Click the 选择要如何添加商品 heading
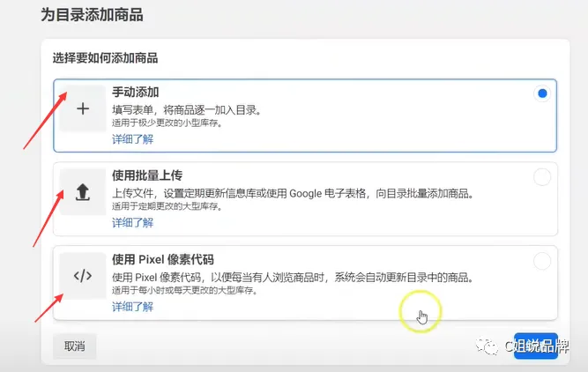 pyautogui.click(x=105, y=58)
